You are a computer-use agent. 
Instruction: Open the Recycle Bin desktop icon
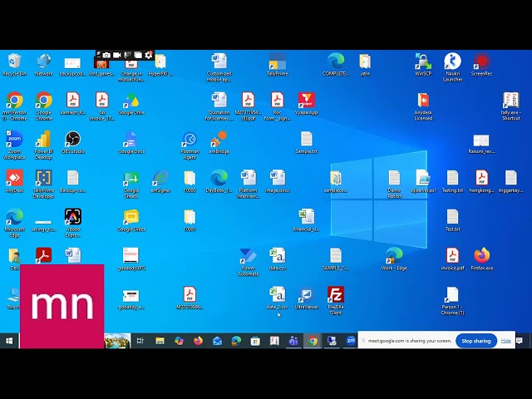pyautogui.click(x=14, y=65)
